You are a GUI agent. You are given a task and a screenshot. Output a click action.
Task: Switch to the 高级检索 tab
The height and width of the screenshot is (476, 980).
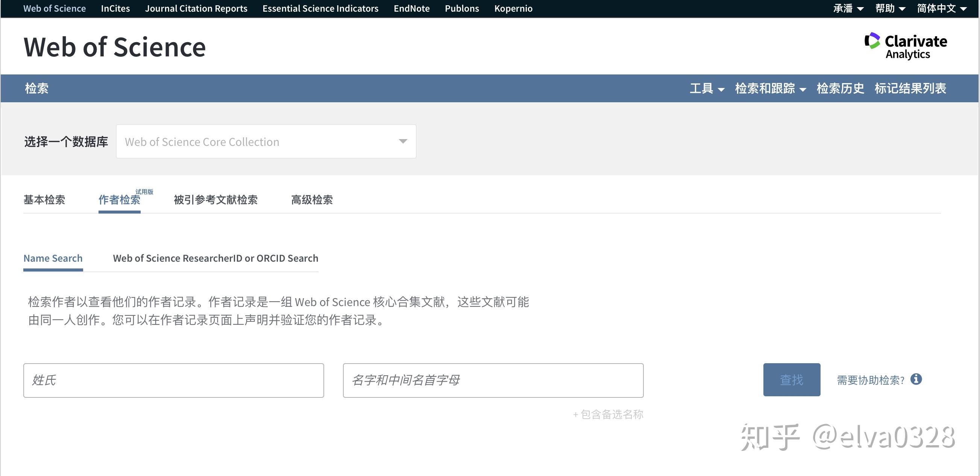click(x=311, y=199)
